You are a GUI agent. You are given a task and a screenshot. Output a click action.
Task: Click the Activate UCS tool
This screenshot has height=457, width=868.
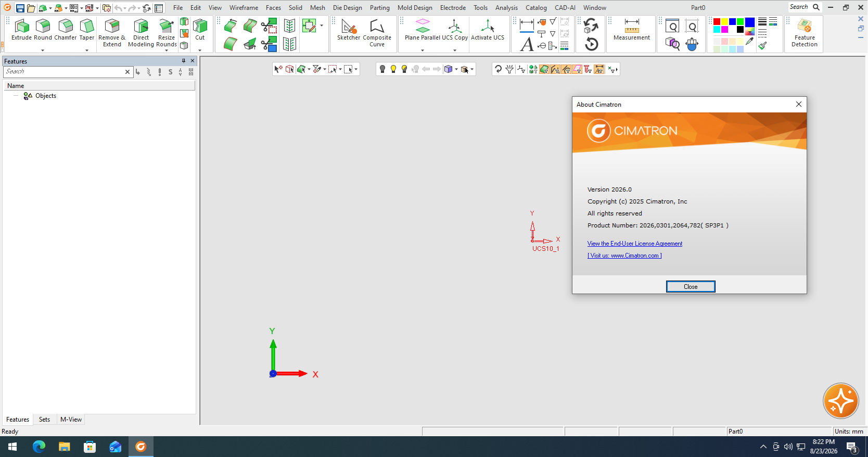point(488,30)
